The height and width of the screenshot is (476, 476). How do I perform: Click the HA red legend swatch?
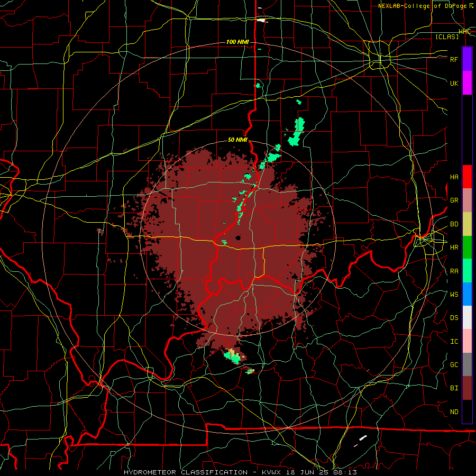[467, 177]
